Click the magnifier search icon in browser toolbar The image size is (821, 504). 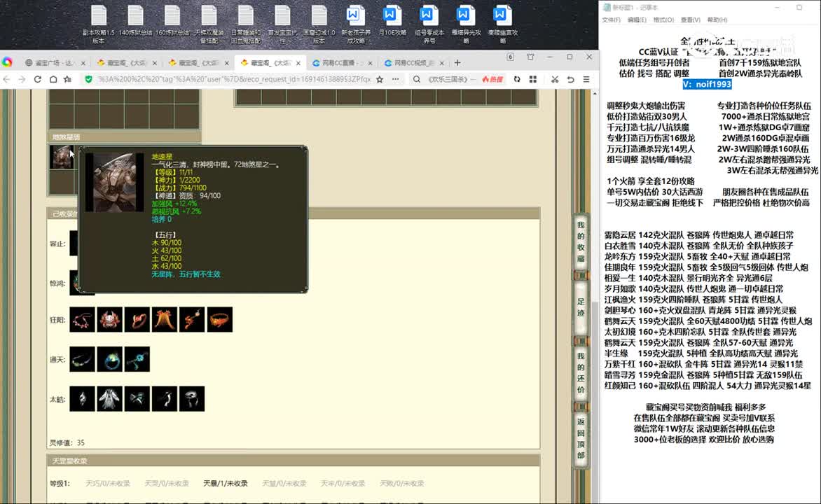coord(416,80)
